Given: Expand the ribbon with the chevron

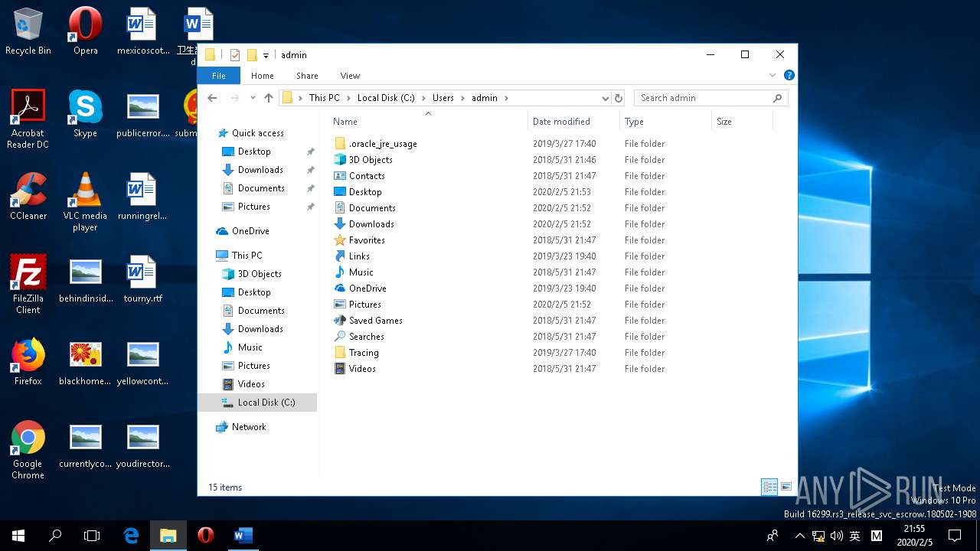Looking at the screenshot, I should pos(773,75).
